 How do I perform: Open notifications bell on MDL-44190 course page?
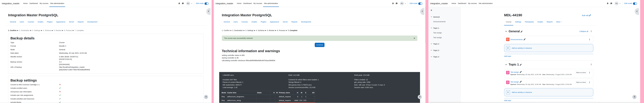[x=608, y=4]
